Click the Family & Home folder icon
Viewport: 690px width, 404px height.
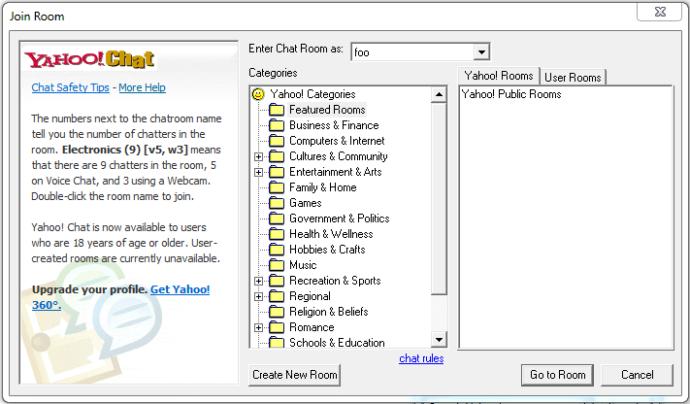276,187
